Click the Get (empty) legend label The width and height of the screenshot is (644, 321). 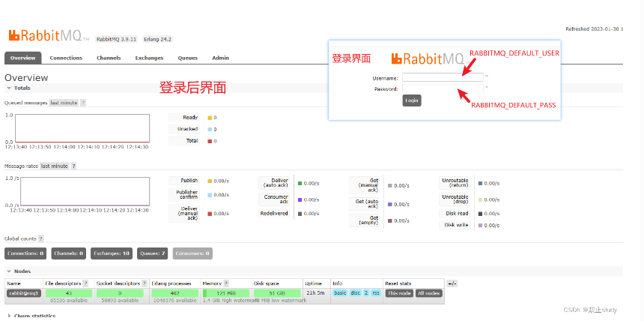(x=364, y=220)
